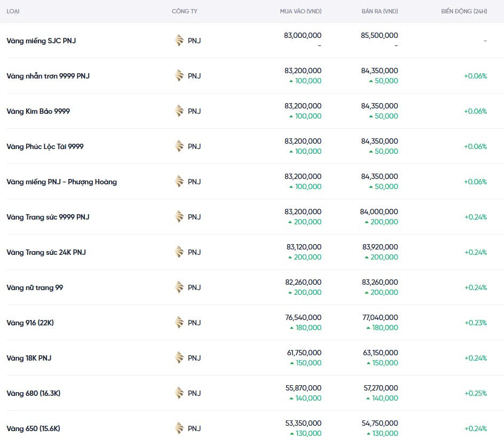The image size is (504, 445).
Task: Click the +0.25% change for Vàng 680
Action: point(475,393)
